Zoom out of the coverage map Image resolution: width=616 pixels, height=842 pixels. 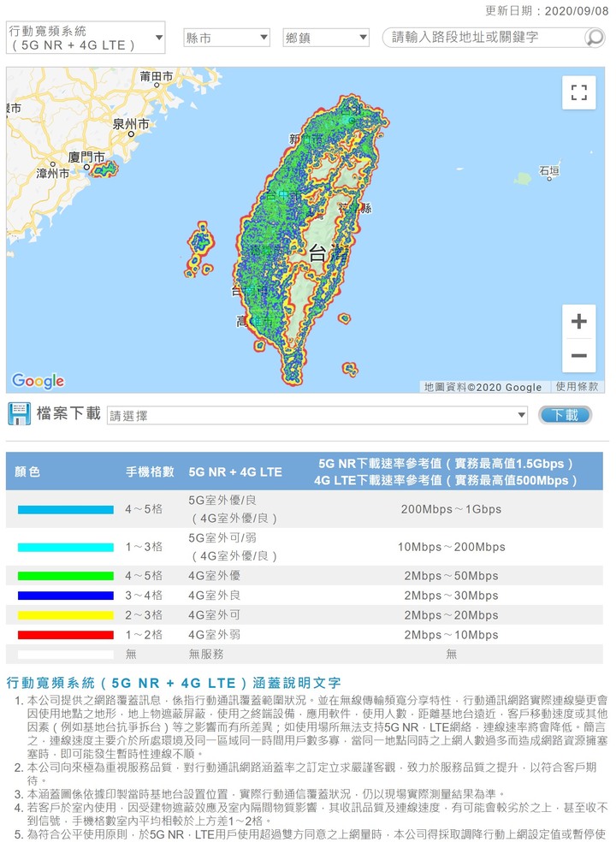pos(578,355)
